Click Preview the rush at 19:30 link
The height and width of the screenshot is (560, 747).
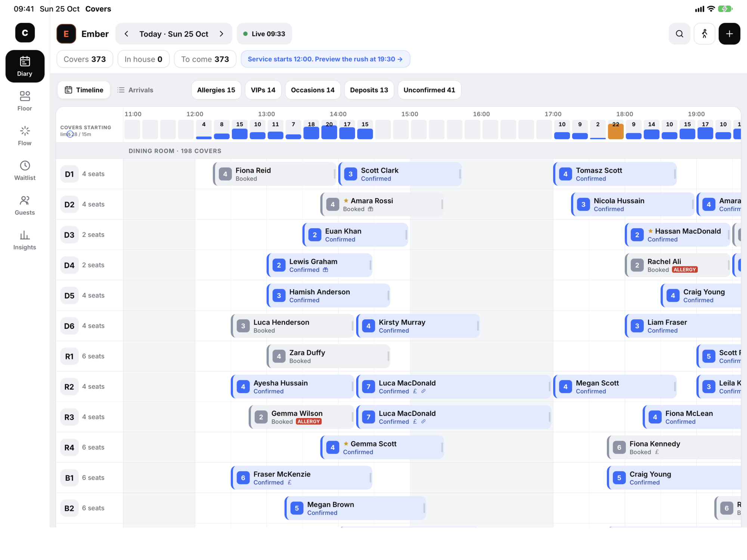point(325,59)
